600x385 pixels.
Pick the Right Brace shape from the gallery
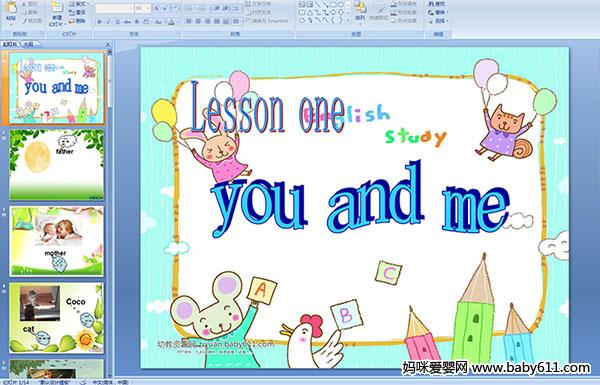[340, 20]
